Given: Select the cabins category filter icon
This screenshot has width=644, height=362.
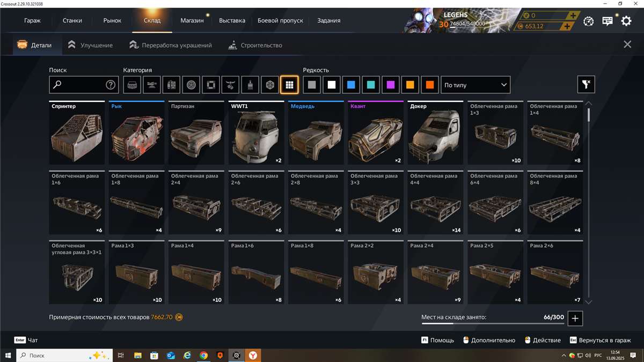Looking at the screenshot, I should [132, 84].
